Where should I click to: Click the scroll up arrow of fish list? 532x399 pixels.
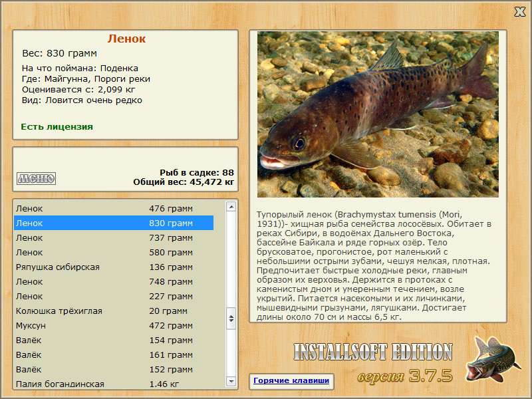pos(231,207)
